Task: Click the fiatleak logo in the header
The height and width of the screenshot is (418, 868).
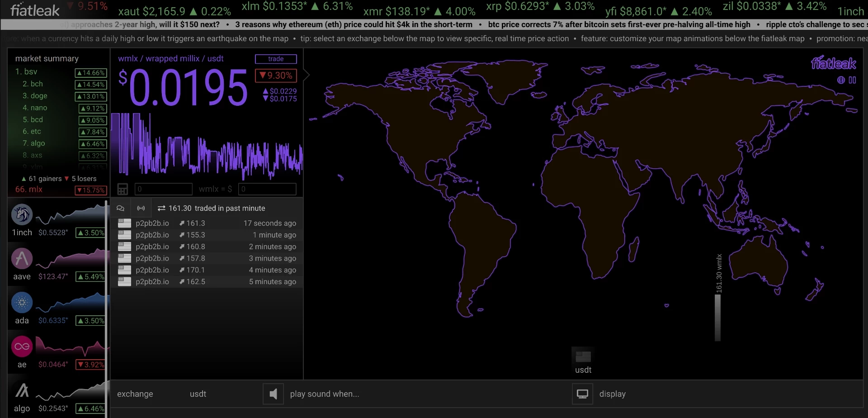Action: [35, 10]
